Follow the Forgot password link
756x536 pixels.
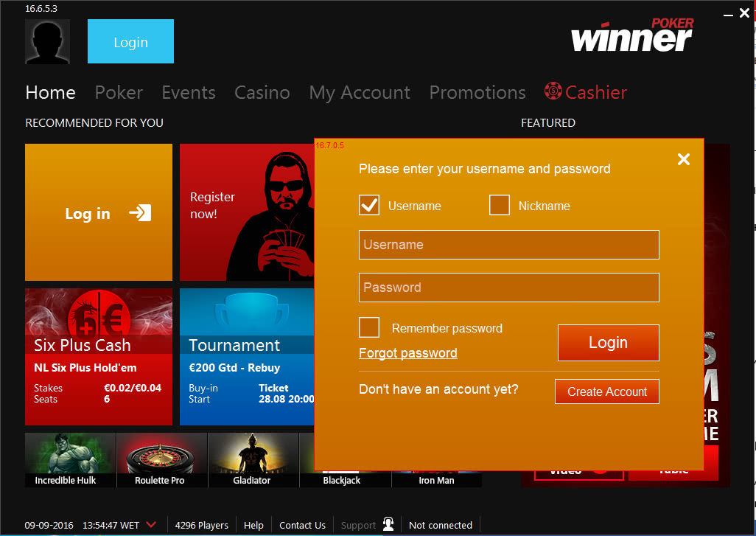pyautogui.click(x=408, y=353)
